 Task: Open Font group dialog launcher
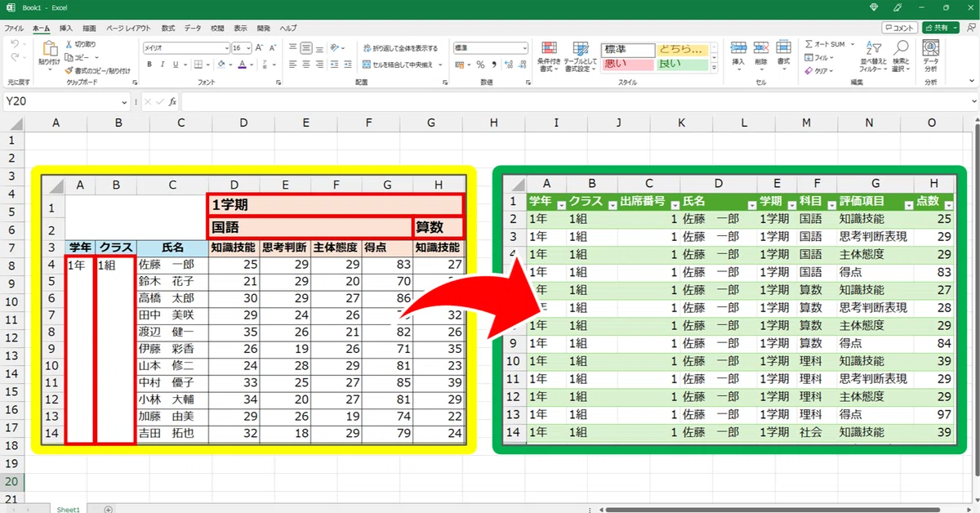click(x=278, y=82)
